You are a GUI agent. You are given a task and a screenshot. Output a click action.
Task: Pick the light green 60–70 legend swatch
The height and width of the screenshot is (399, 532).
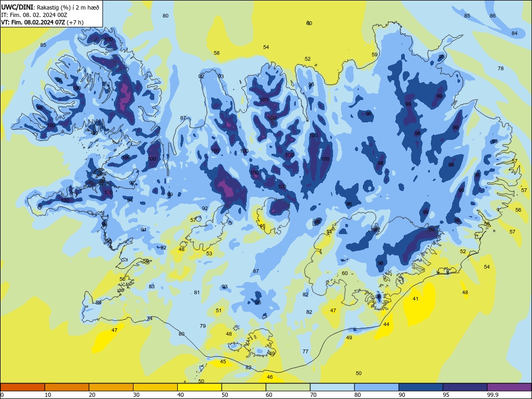click(x=288, y=387)
